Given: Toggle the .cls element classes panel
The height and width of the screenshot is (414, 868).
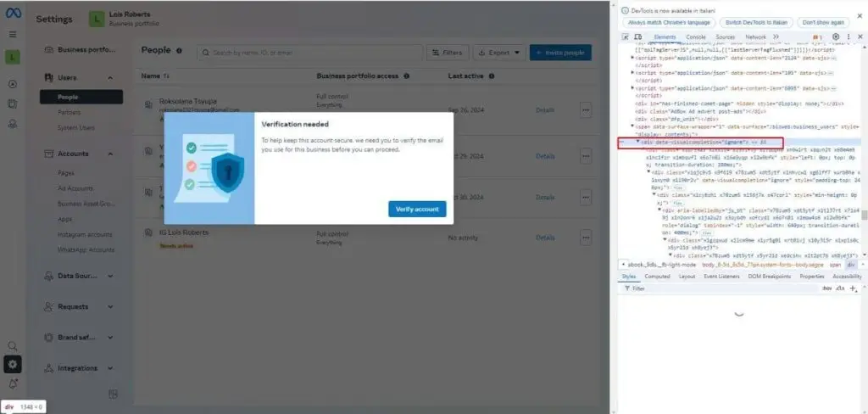Looking at the screenshot, I should (840, 288).
